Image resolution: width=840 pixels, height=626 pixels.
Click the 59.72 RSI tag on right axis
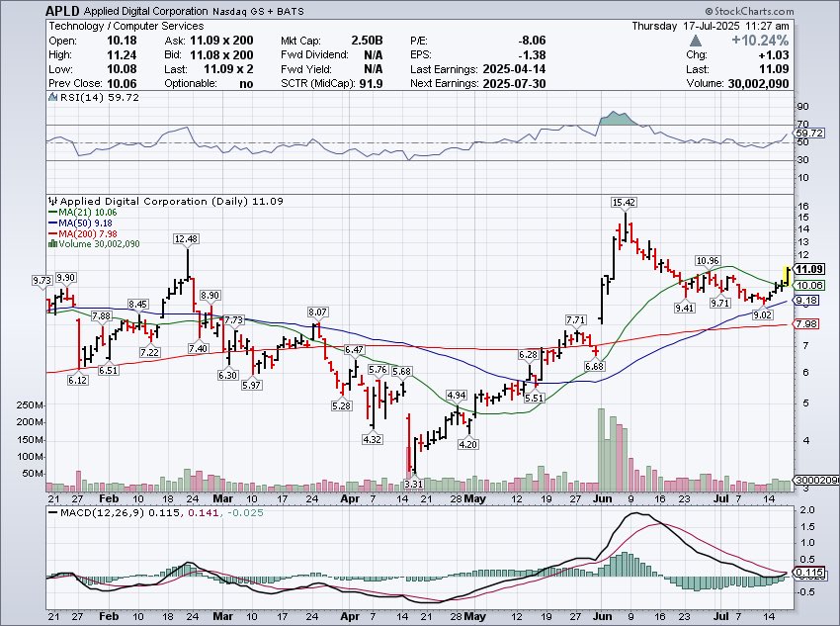pos(809,133)
